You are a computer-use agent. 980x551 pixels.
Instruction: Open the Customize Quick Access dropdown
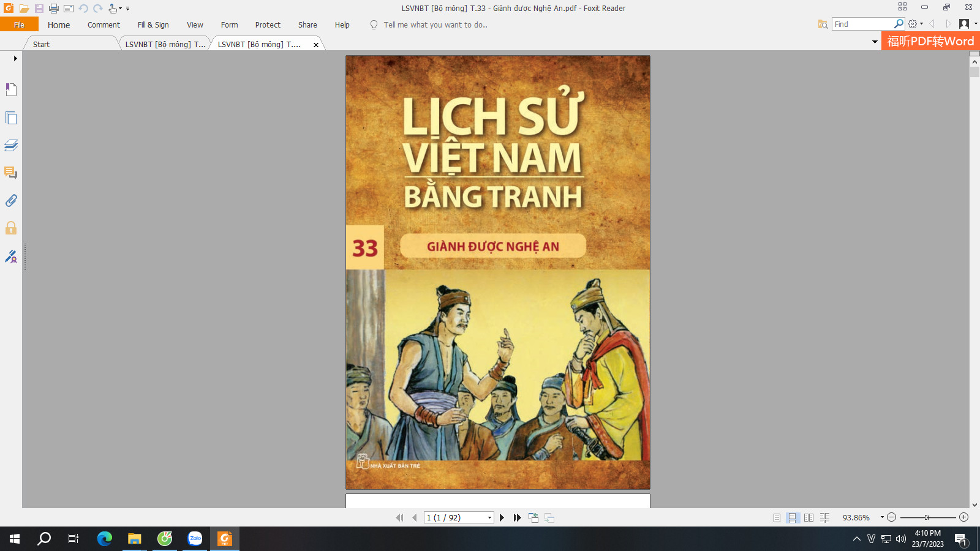point(127,9)
